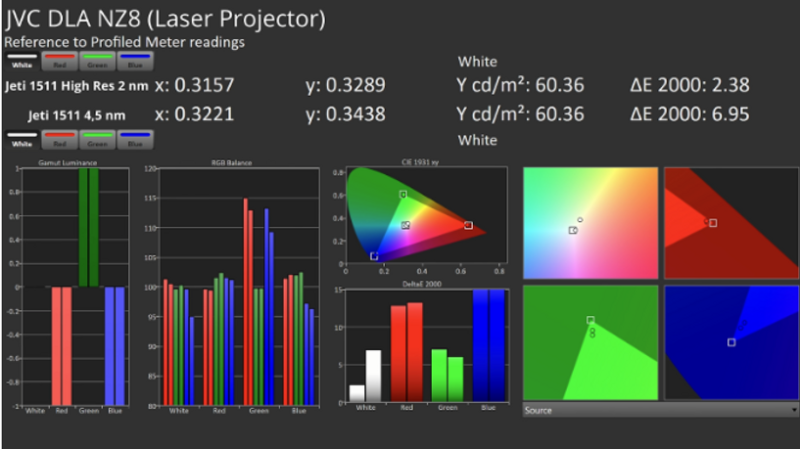Click the green zoomed chromaticity panel
The image size is (800, 449).
[x=590, y=342]
